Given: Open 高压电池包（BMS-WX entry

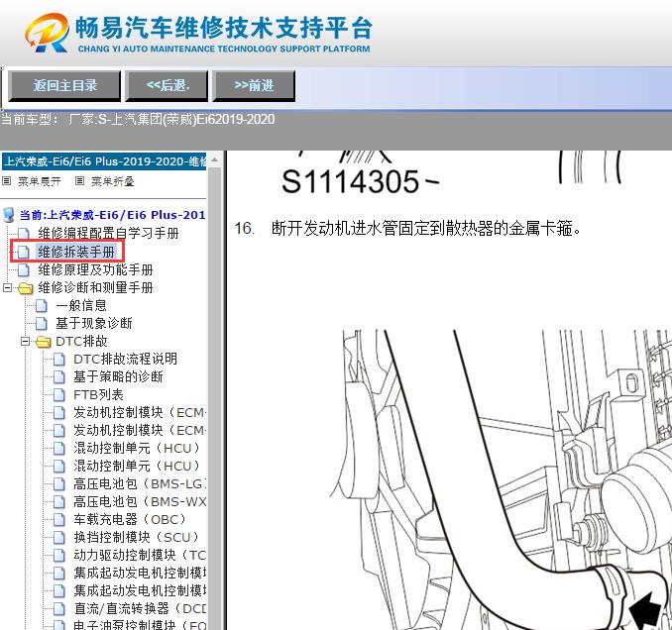Looking at the screenshot, I should click(140, 502).
